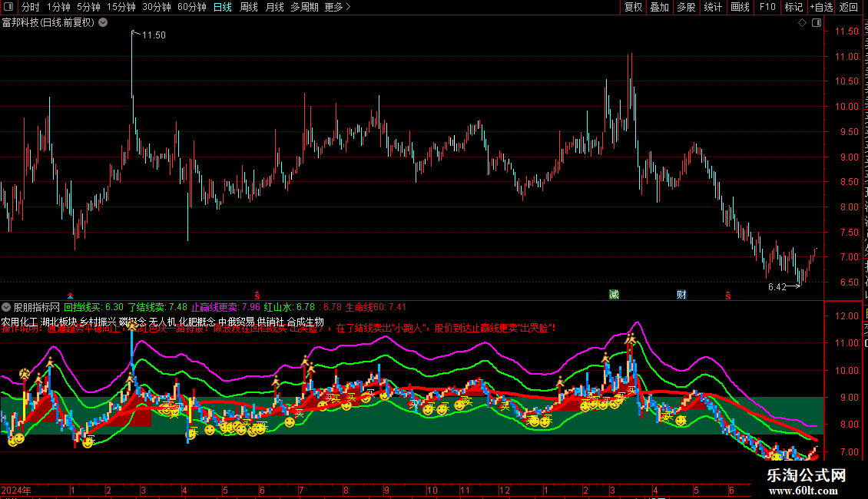The height and width of the screenshot is (499, 868).
Task: Select the 30分钟 period tab
Action: [x=157, y=7]
